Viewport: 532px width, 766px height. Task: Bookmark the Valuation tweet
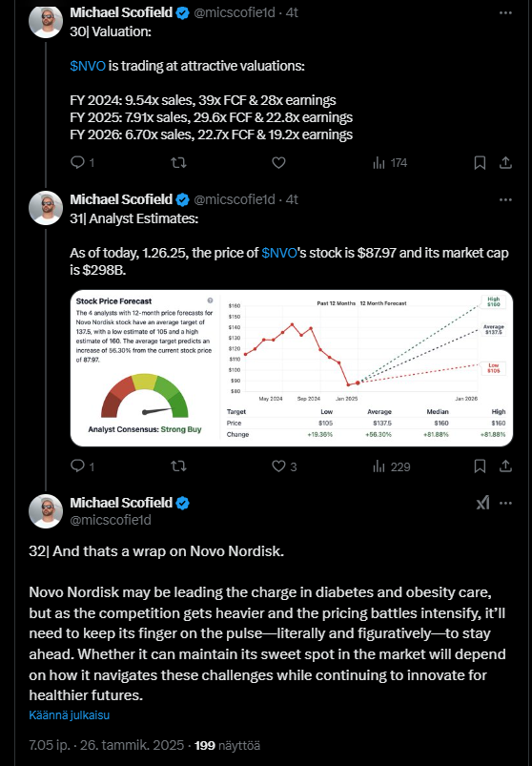(480, 163)
